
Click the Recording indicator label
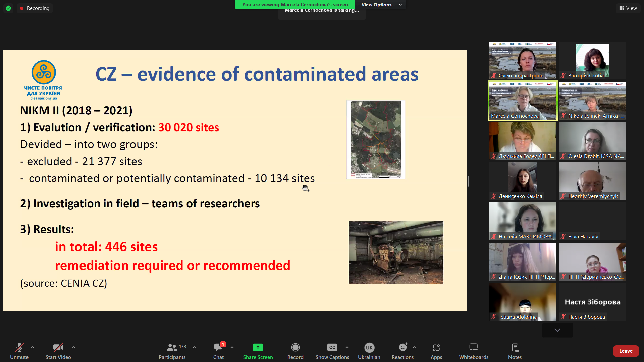[38, 8]
